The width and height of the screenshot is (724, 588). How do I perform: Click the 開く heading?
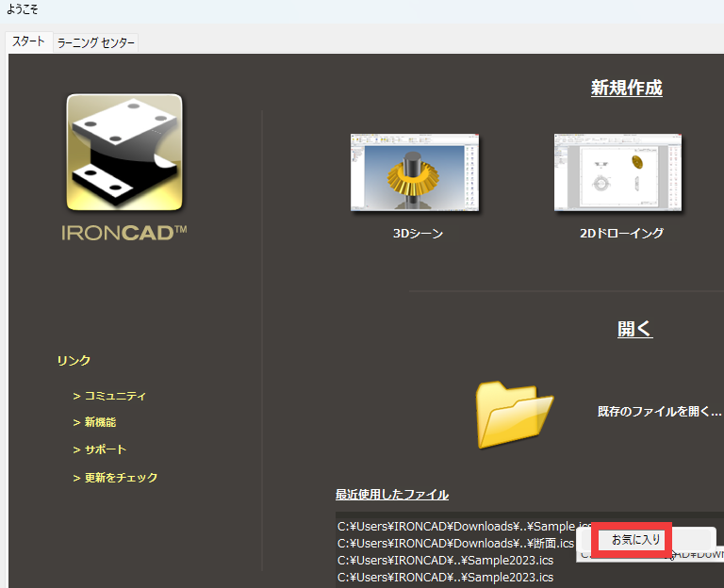(634, 329)
